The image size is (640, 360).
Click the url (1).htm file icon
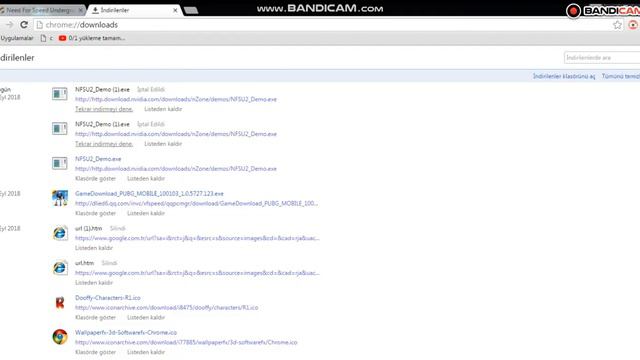point(60,233)
